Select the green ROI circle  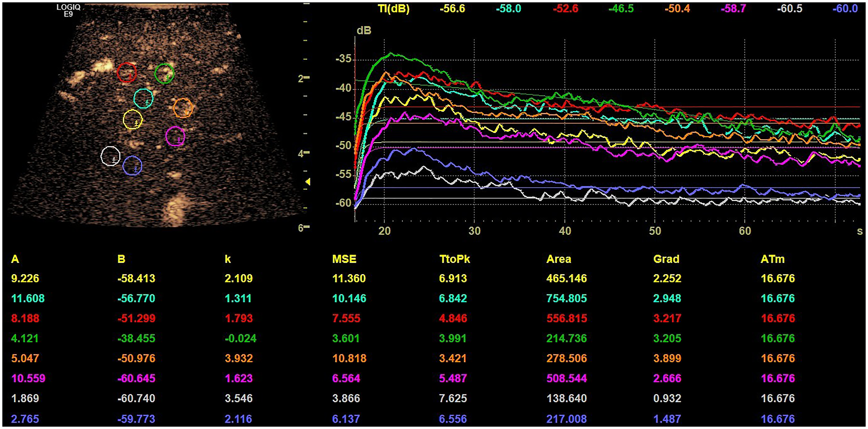click(164, 73)
